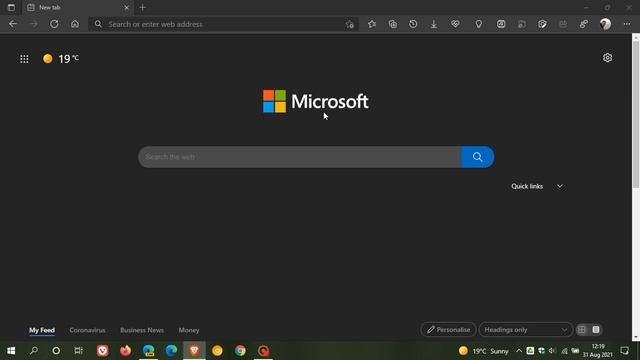Image resolution: width=640 pixels, height=360 pixels.
Task: Open the Money feed tab
Action: point(189,330)
